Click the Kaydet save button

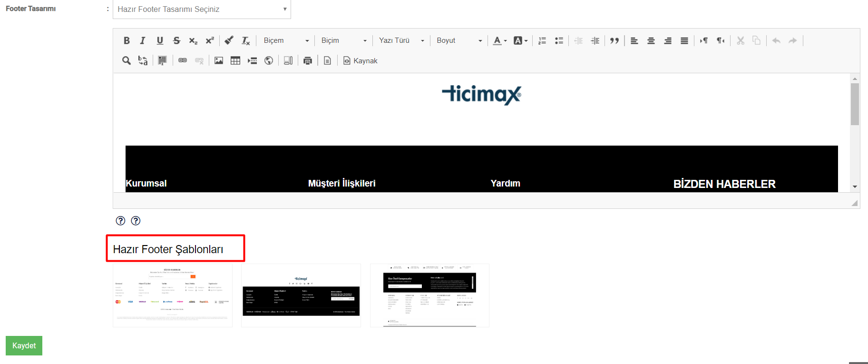click(x=24, y=345)
